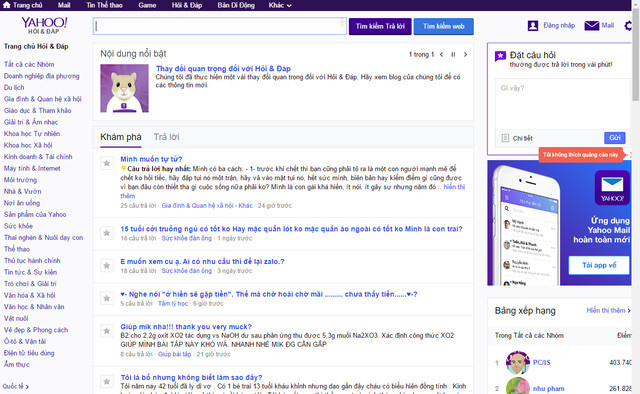Click the star icon next to Đặt câu hỏi
Image resolution: width=640 pixels, height=394 pixels.
(x=500, y=56)
